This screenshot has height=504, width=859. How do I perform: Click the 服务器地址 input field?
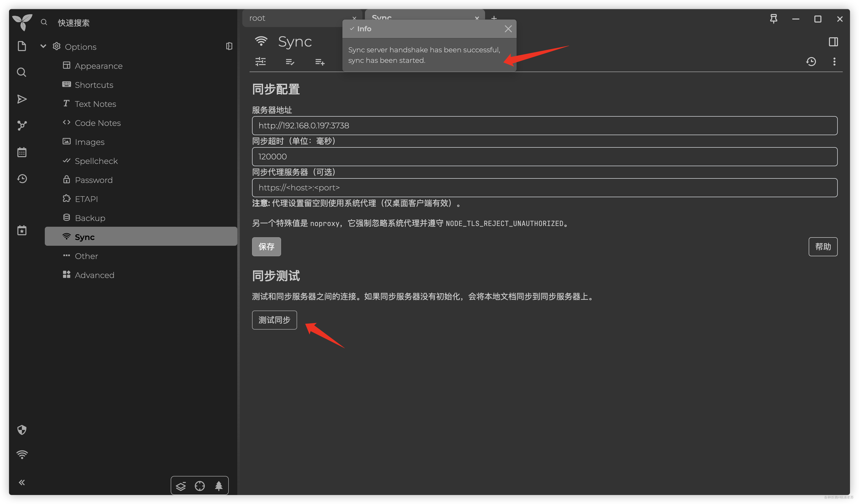click(544, 125)
